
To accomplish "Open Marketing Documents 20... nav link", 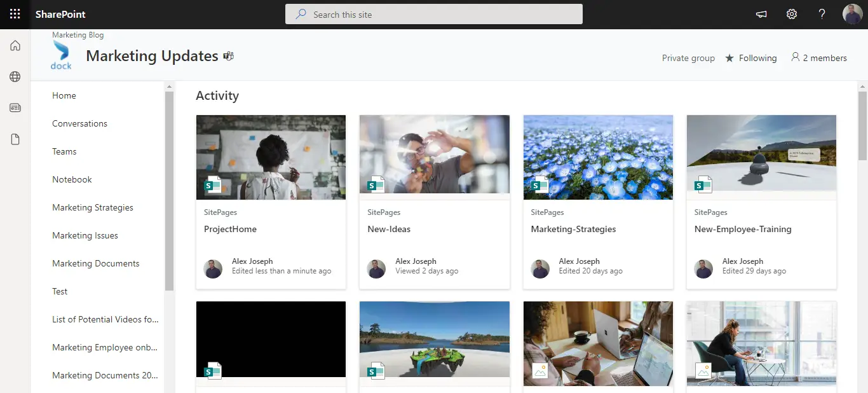I will [105, 375].
